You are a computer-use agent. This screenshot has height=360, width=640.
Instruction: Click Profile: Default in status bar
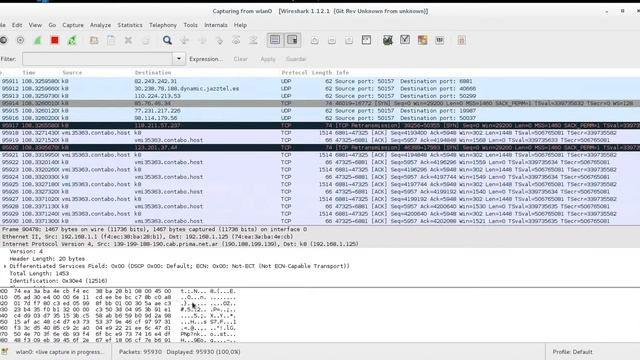point(572,352)
